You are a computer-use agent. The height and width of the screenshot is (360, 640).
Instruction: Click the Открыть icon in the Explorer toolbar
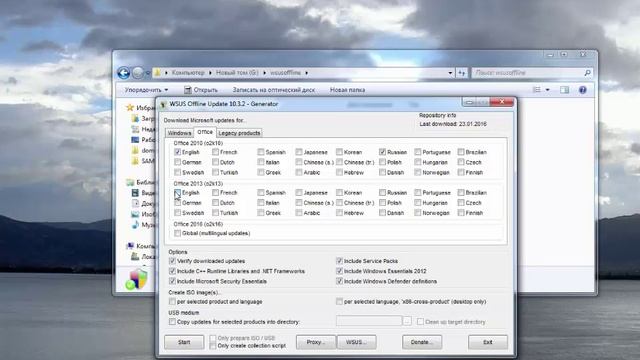(x=187, y=90)
